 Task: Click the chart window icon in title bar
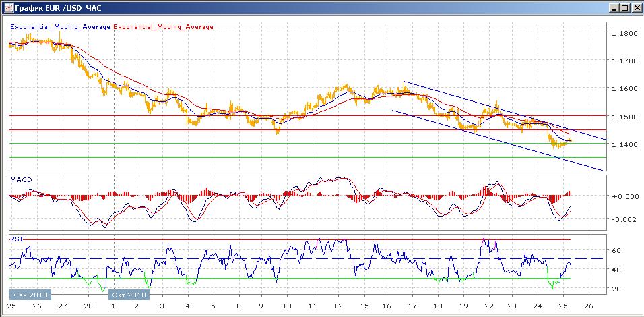coord(7,8)
